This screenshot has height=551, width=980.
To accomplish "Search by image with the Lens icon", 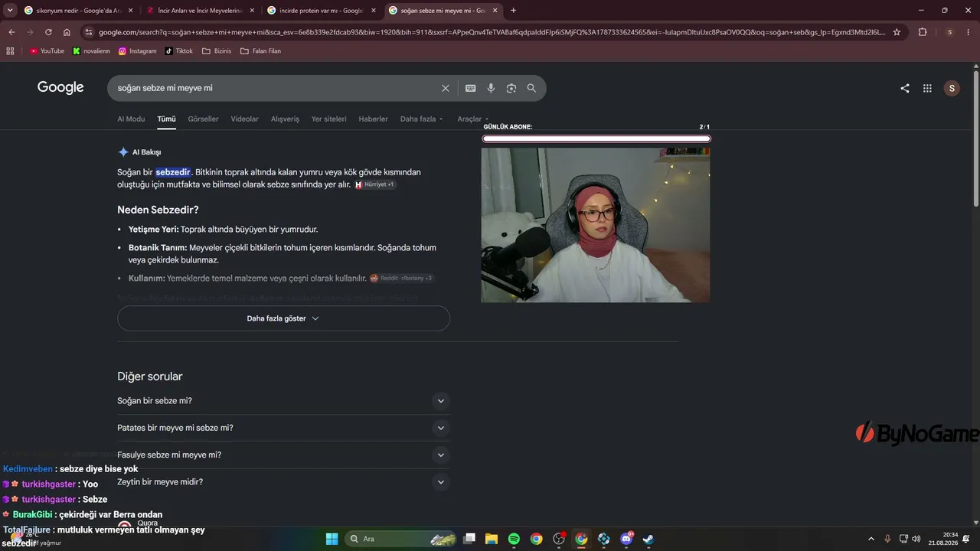I will 511,88.
